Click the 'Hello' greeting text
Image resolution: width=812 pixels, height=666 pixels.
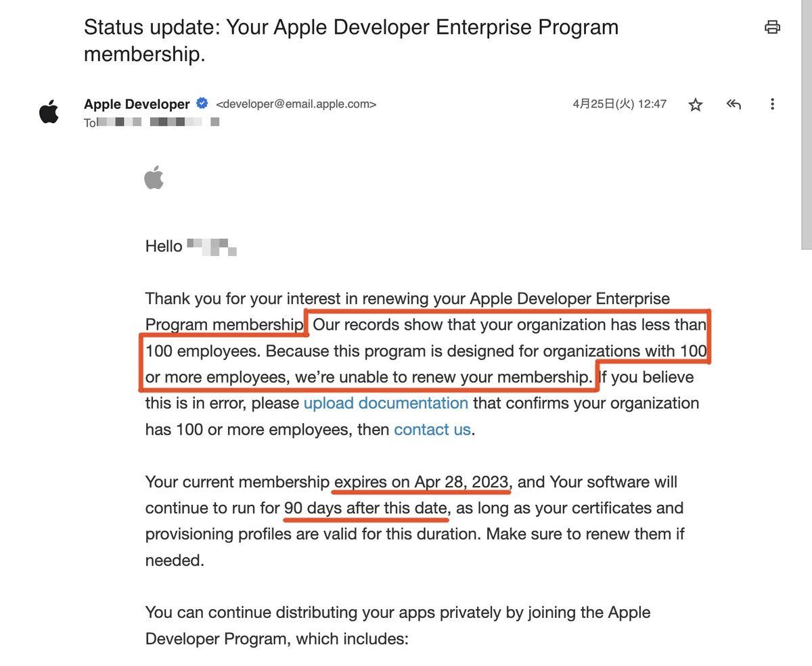point(164,246)
